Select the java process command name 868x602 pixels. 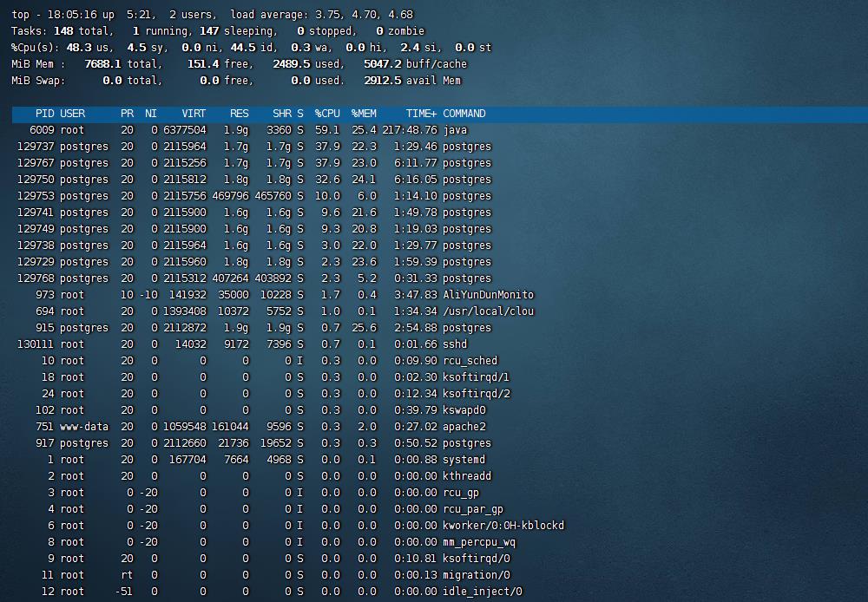click(x=455, y=130)
